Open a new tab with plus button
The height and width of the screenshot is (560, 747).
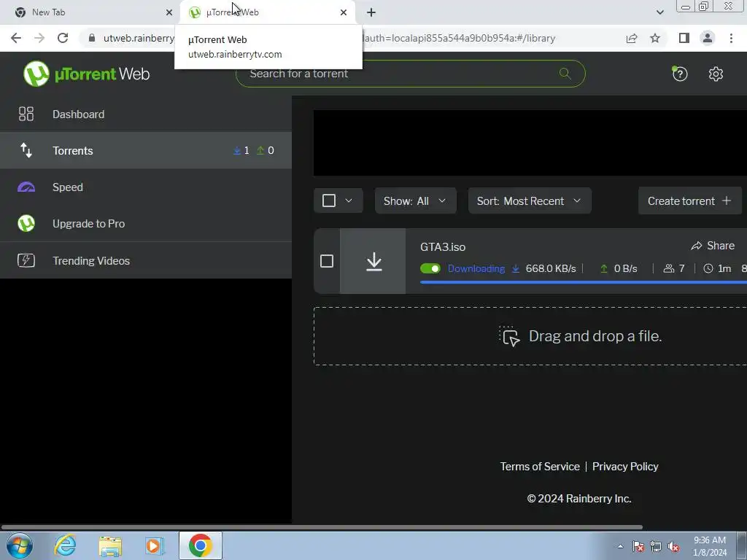tap(371, 12)
